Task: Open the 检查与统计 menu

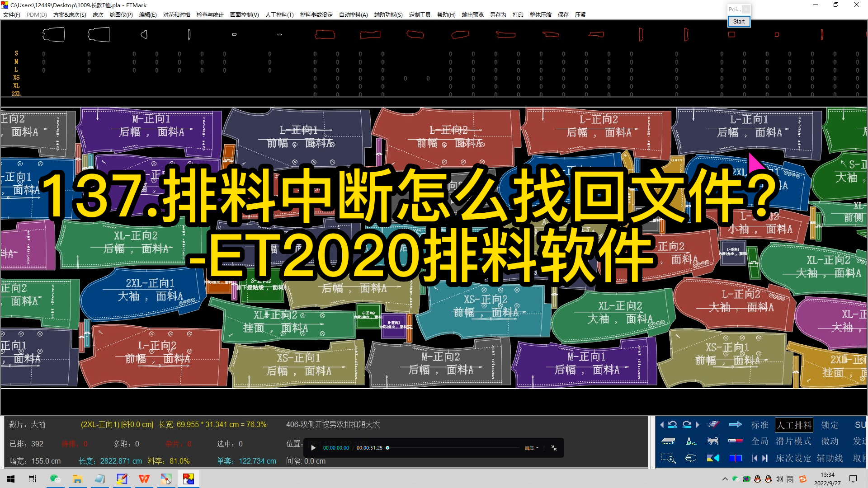Action: 210,14
